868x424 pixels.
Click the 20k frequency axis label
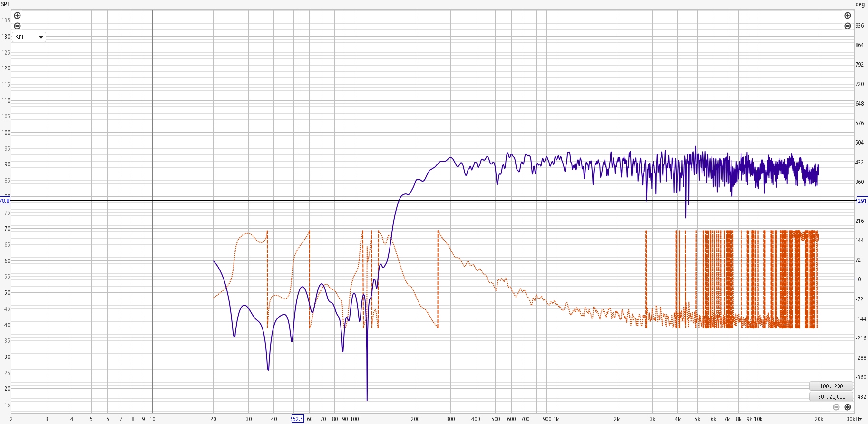[819, 419]
